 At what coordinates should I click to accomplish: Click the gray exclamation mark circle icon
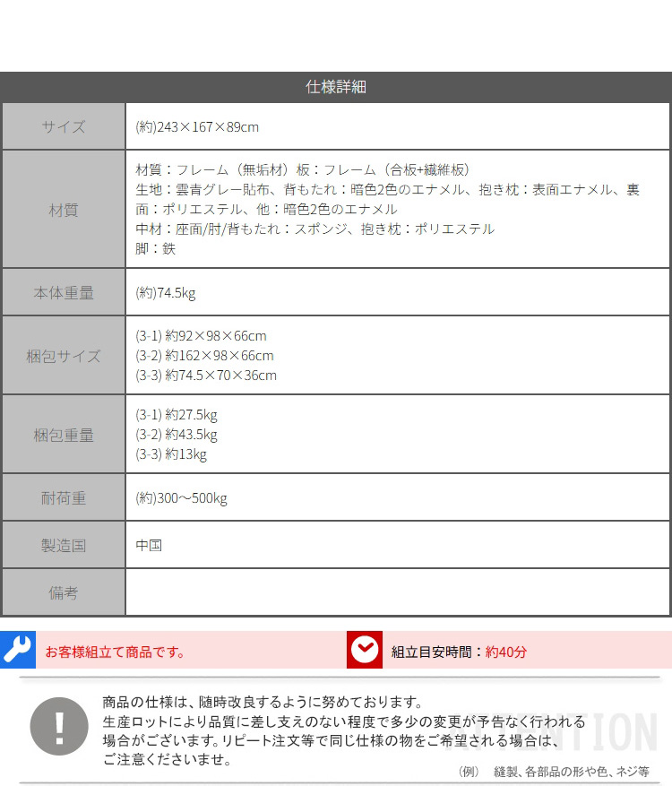pos(59,725)
